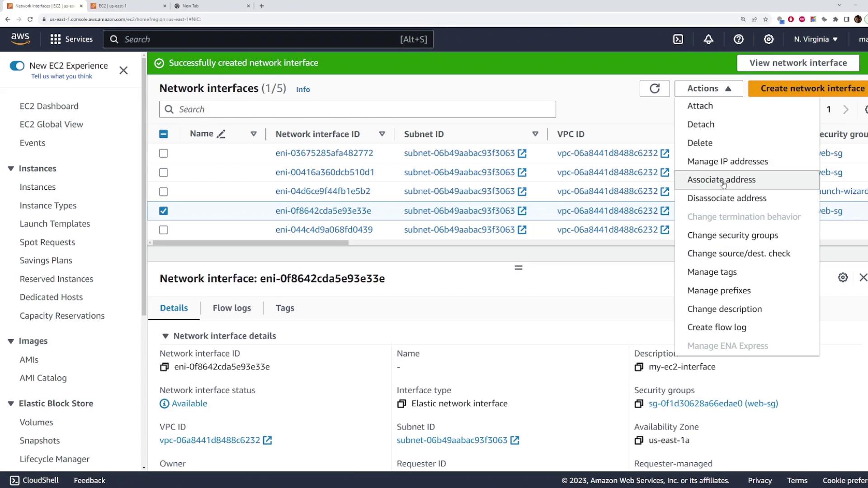Collapse the Instances sidebar section

(x=11, y=169)
